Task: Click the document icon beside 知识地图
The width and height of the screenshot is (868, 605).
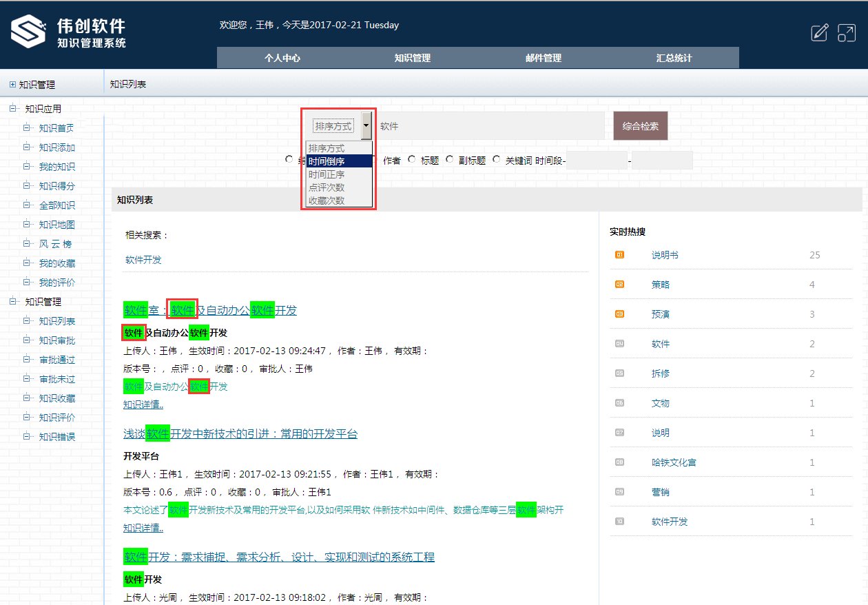Action: [25, 224]
